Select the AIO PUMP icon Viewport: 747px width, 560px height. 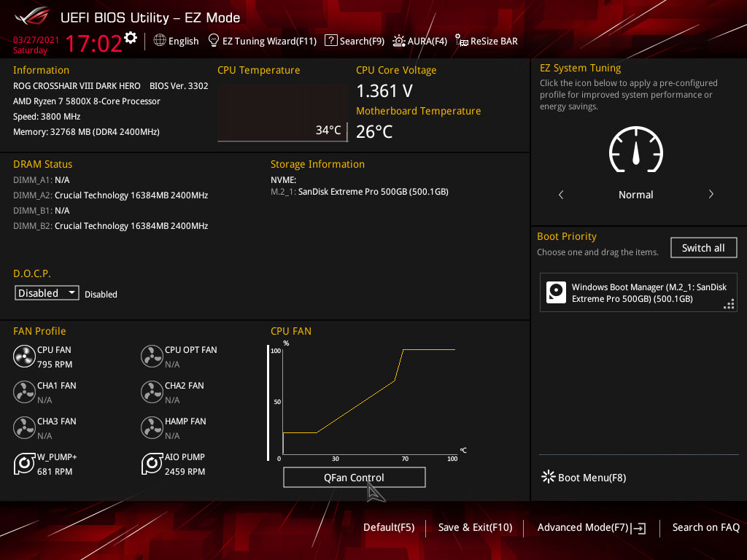[x=152, y=463]
